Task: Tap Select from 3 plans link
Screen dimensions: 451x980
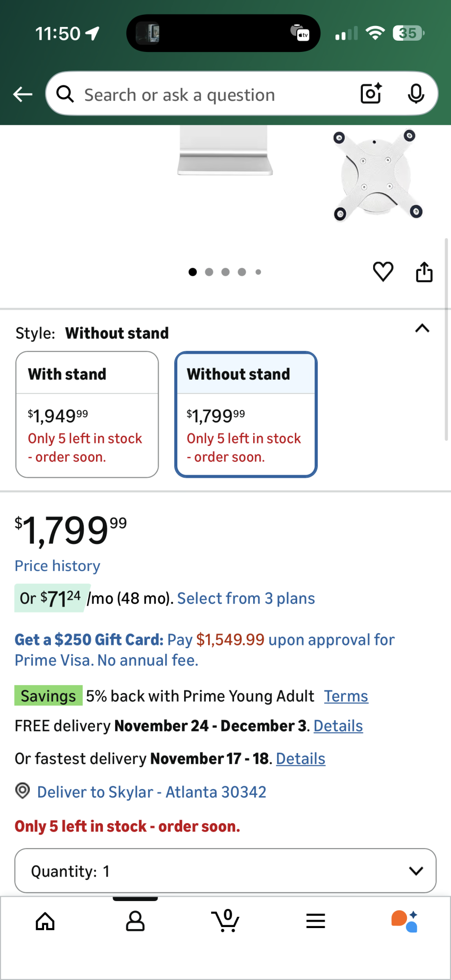Action: 246,598
